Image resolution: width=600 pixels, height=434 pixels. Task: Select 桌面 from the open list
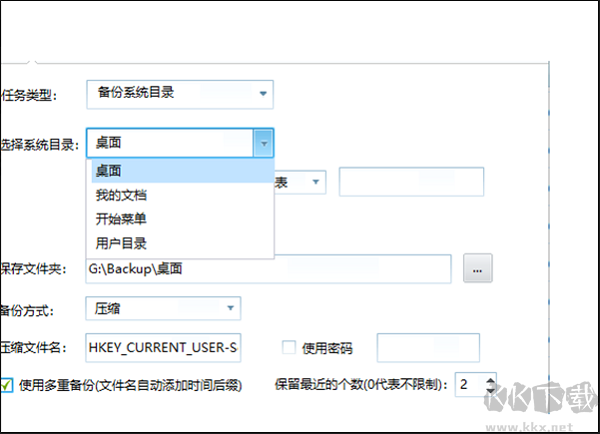tap(180, 172)
